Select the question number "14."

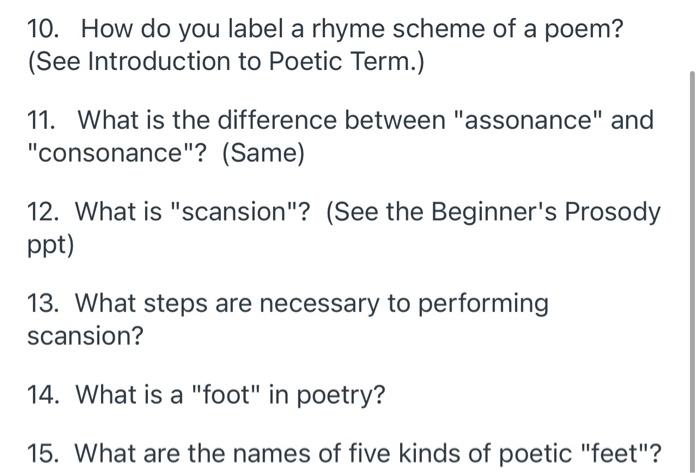pos(44,395)
